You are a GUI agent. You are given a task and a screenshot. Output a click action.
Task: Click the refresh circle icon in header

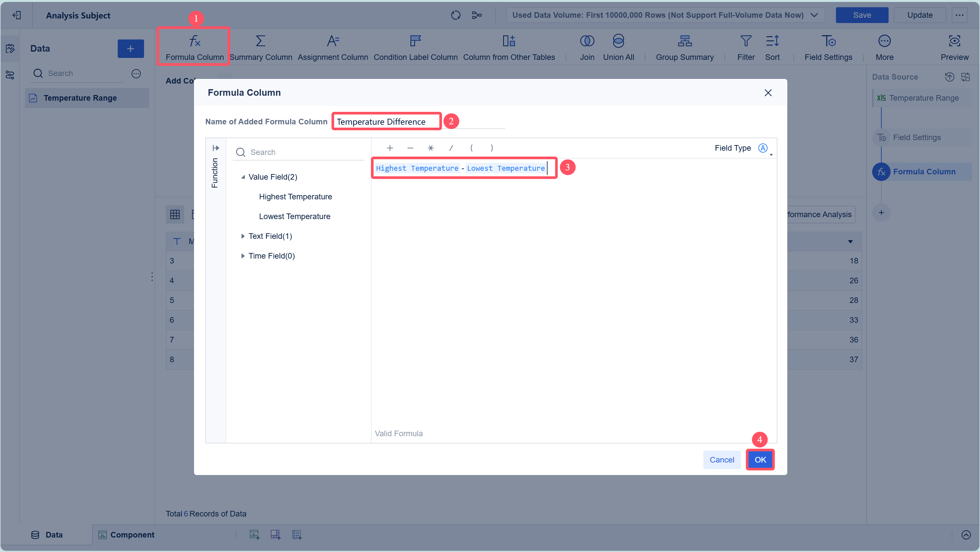pos(455,15)
